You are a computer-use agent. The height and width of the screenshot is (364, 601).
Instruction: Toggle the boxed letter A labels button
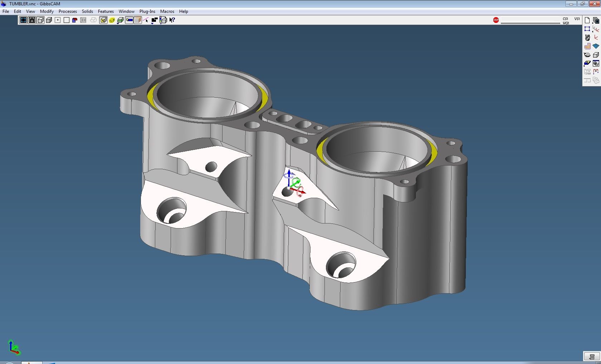32,20
